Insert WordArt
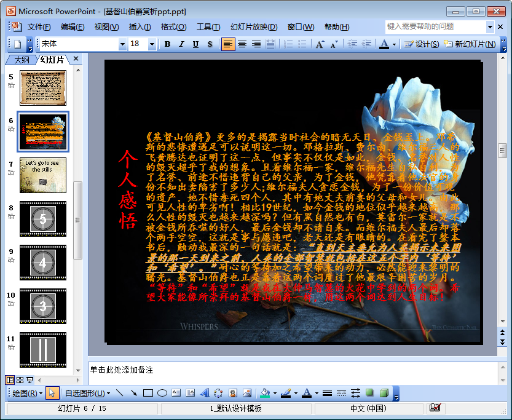The width and height of the screenshot is (512, 420). click(205, 393)
